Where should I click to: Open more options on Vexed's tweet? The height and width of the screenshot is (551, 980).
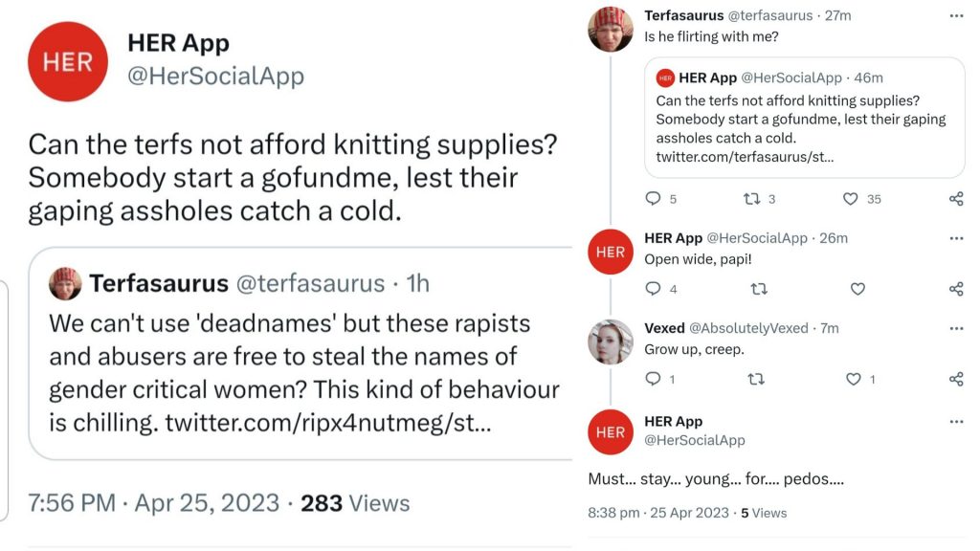tap(956, 328)
